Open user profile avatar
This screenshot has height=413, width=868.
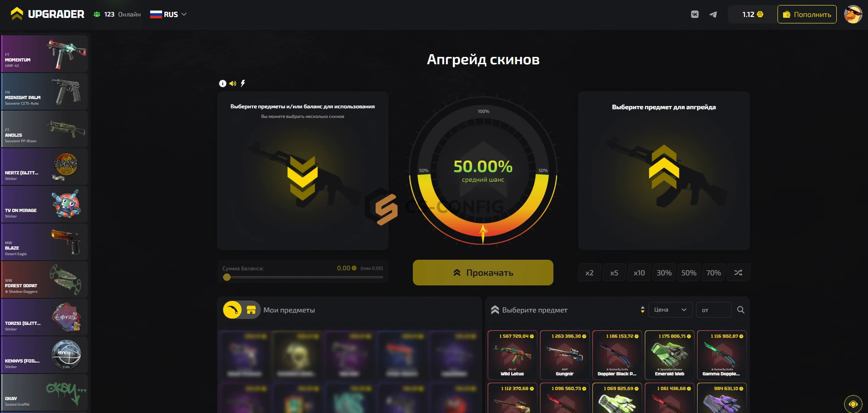pyautogui.click(x=853, y=14)
